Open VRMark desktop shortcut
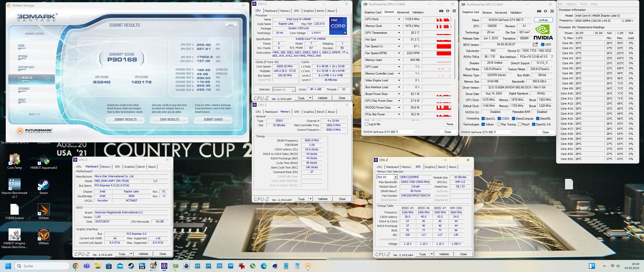This screenshot has width=644, height=272. pyautogui.click(x=44, y=237)
